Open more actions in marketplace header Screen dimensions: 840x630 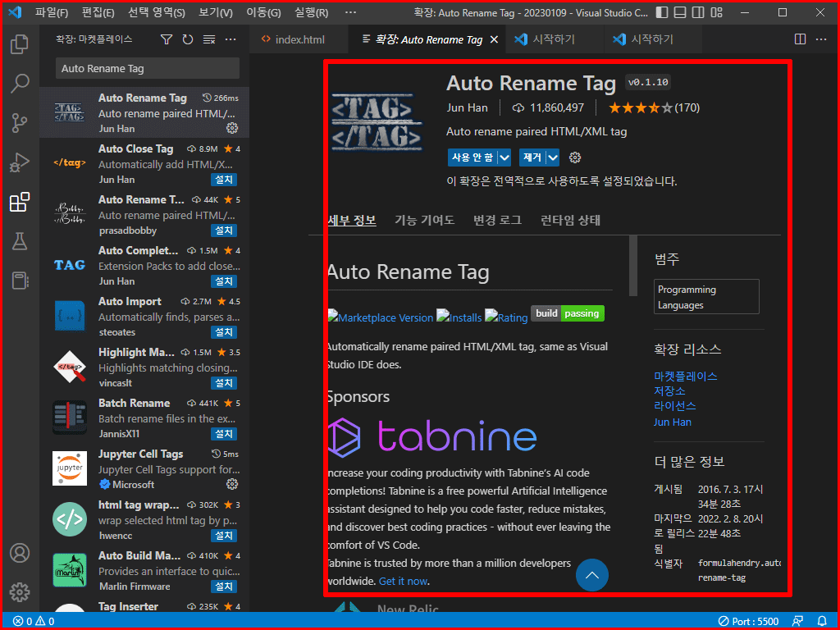[x=231, y=39]
